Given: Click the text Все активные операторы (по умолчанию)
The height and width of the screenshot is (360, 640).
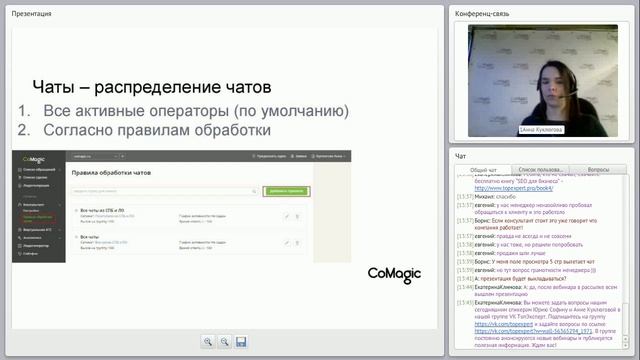Looking at the screenshot, I should [196, 111].
